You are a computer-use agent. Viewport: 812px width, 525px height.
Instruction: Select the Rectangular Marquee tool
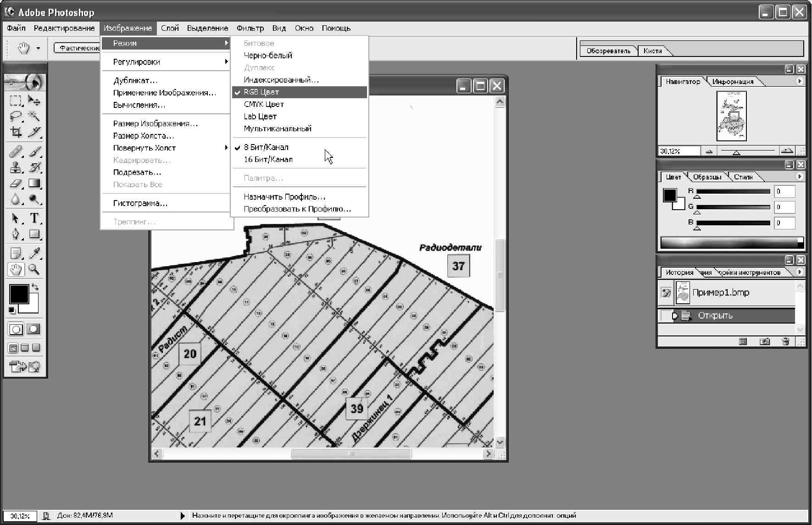pyautogui.click(x=16, y=101)
